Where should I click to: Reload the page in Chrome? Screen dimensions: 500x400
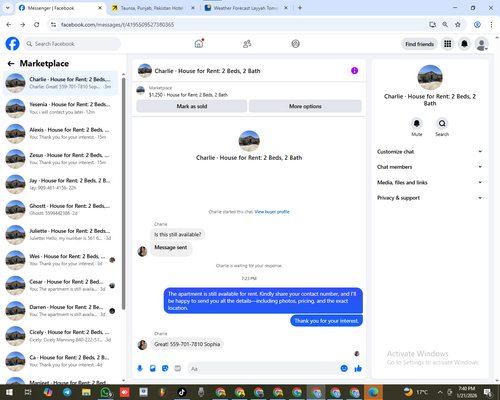click(x=37, y=24)
